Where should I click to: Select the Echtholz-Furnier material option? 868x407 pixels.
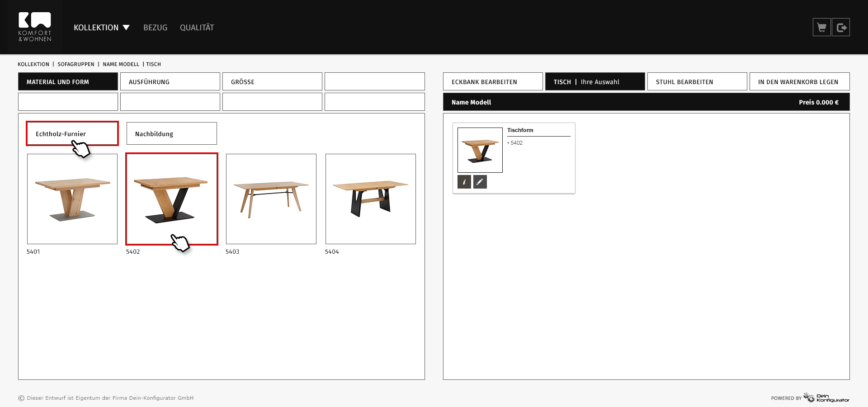tap(72, 133)
